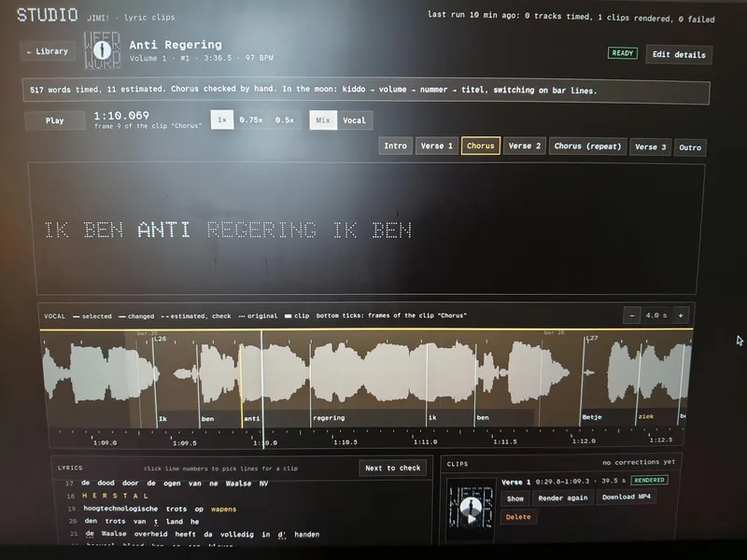The image size is (747, 560).
Task: Delete the Verse 1 clip
Action: tap(518, 517)
